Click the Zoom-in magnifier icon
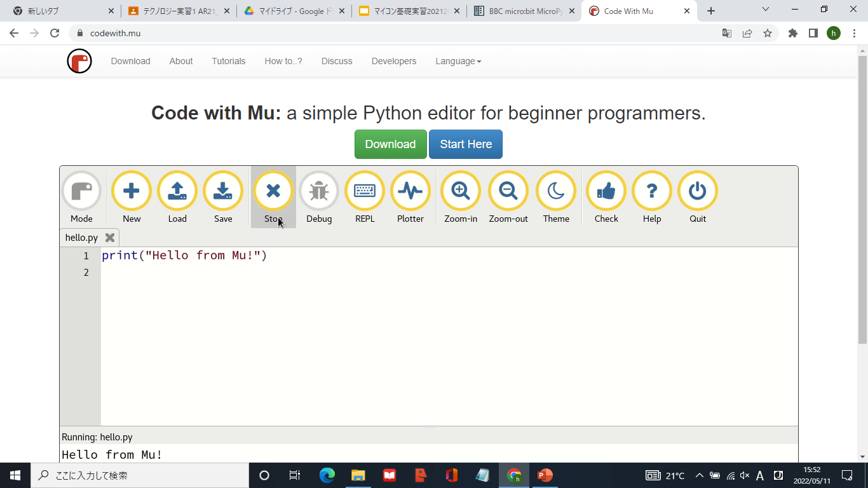Image resolution: width=868 pixels, height=488 pixels. 461,191
